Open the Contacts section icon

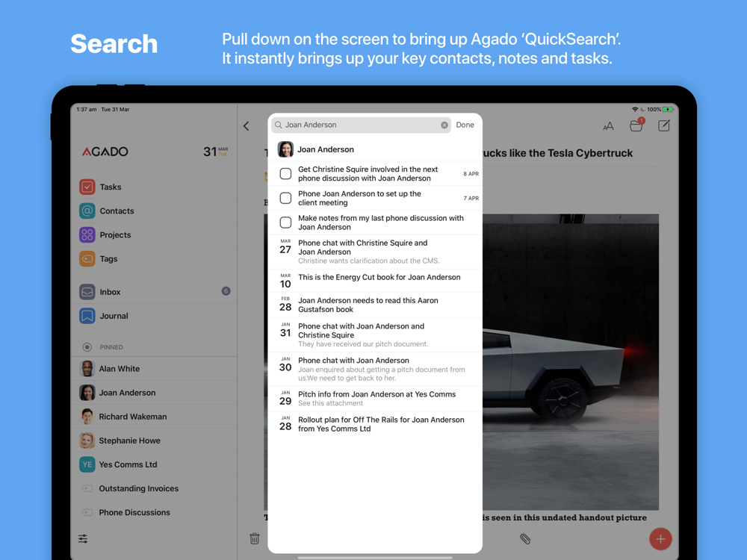(87, 211)
